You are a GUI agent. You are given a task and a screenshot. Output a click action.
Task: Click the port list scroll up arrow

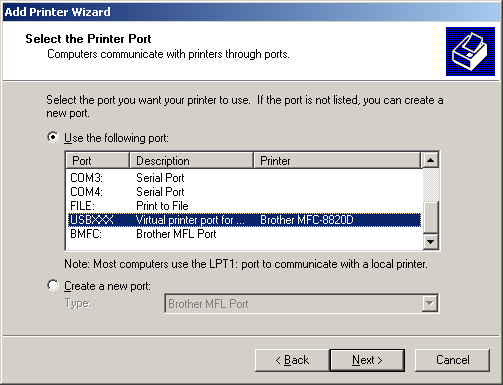(x=430, y=160)
